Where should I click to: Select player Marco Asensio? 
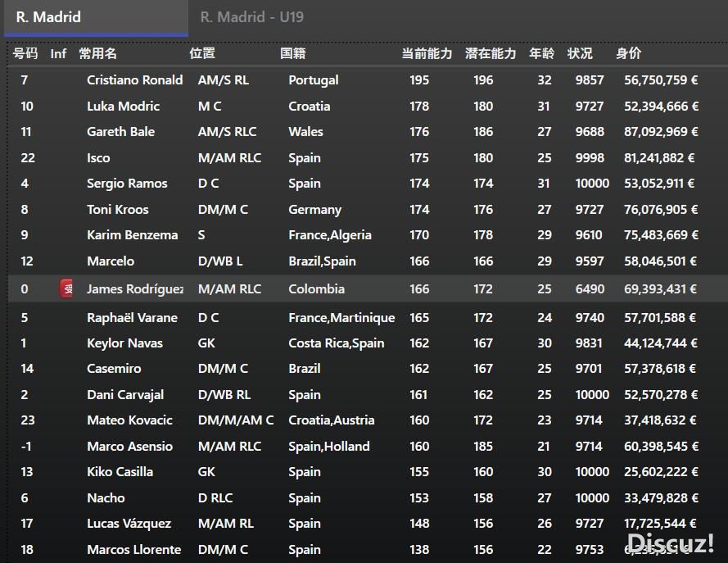pos(129,447)
